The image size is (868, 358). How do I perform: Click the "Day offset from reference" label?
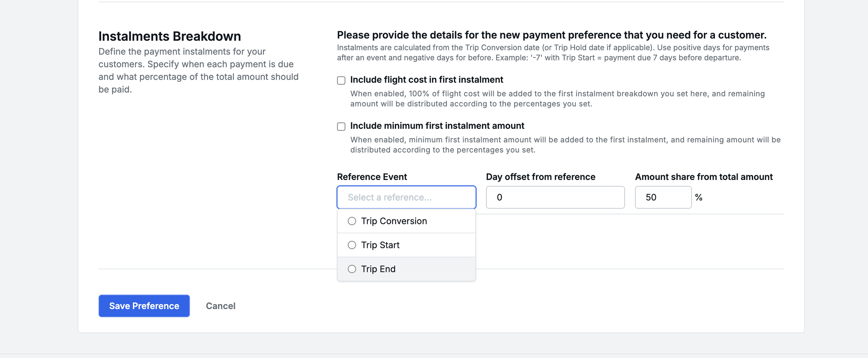pyautogui.click(x=540, y=177)
